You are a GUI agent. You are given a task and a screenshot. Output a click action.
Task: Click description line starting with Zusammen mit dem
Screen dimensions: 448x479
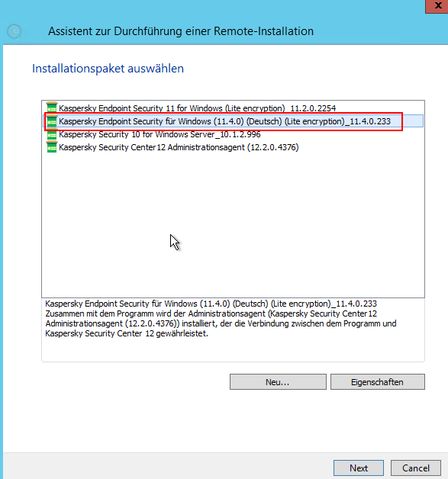point(211,313)
